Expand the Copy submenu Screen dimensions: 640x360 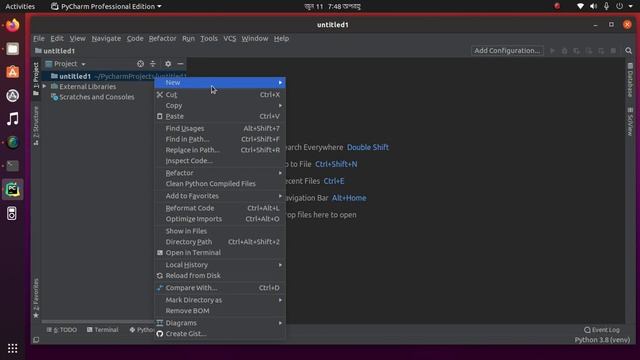pos(220,105)
